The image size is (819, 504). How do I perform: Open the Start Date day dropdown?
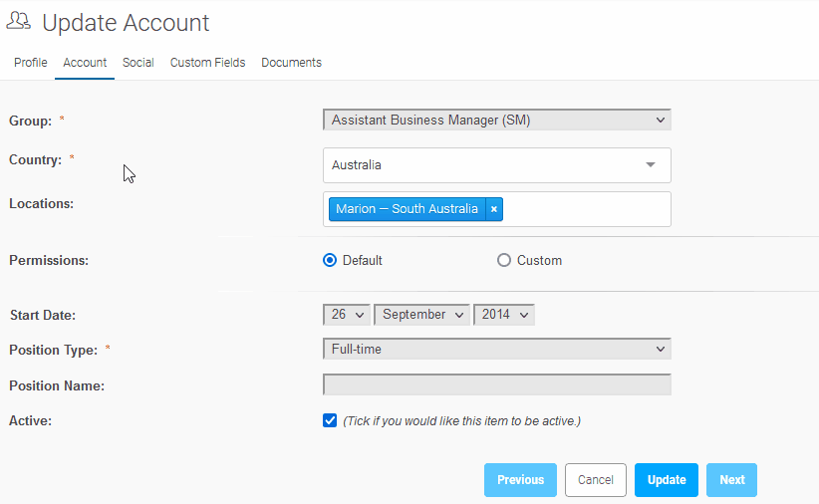(346, 315)
